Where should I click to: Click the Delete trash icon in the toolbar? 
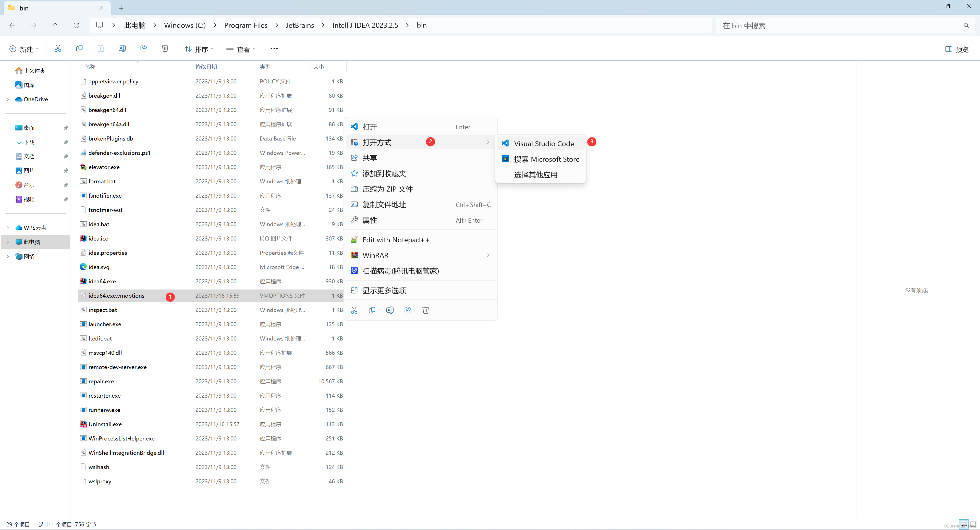[x=165, y=48]
